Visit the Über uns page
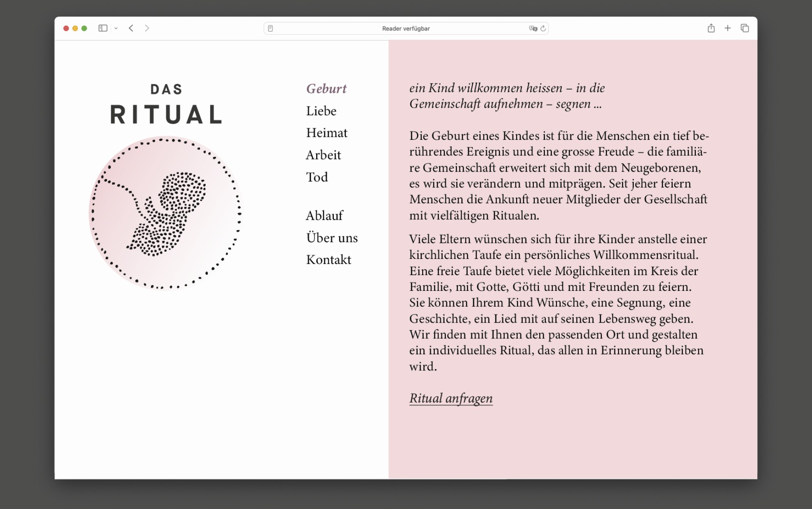Image resolution: width=812 pixels, height=509 pixels. click(x=332, y=238)
